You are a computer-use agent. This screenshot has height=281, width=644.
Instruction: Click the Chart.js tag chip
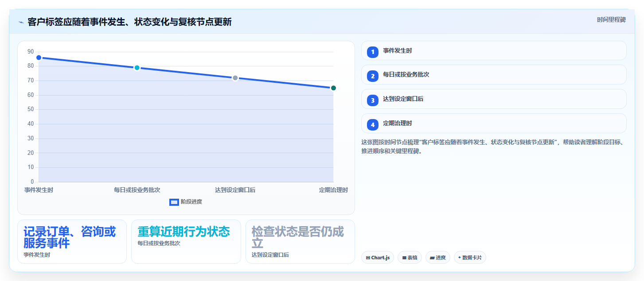coord(378,258)
